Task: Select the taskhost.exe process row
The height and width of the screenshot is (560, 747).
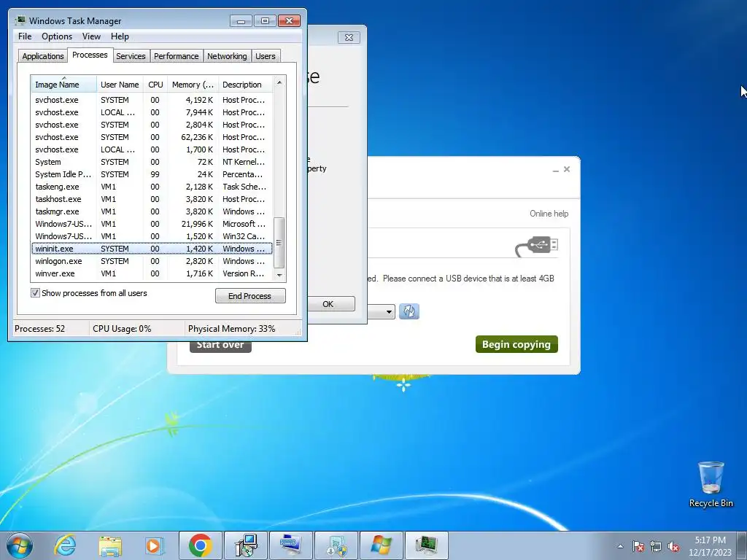Action: click(x=152, y=199)
